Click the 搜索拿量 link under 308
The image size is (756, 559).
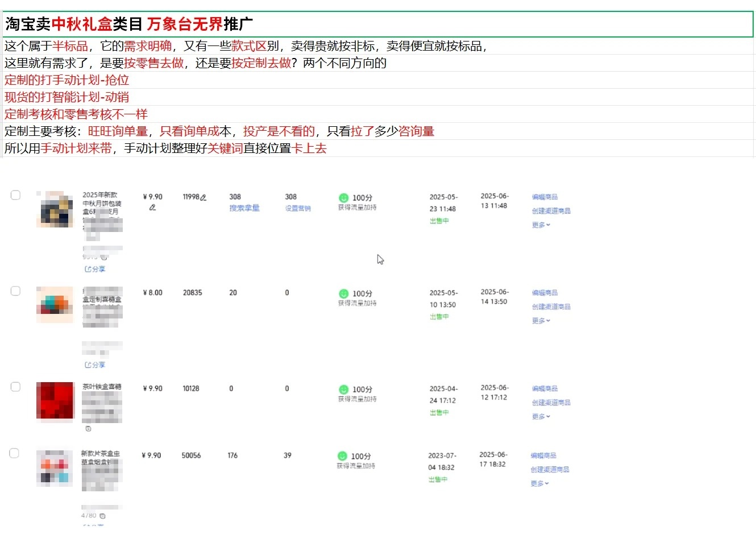pos(244,208)
